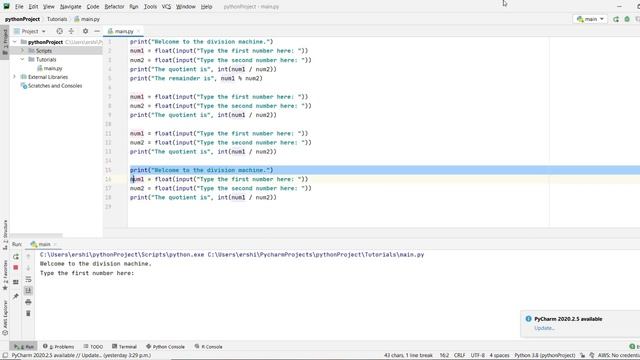
Task: Click the Restore Layout icon in Run panel
Action: pyautogui.click(x=16, y=282)
